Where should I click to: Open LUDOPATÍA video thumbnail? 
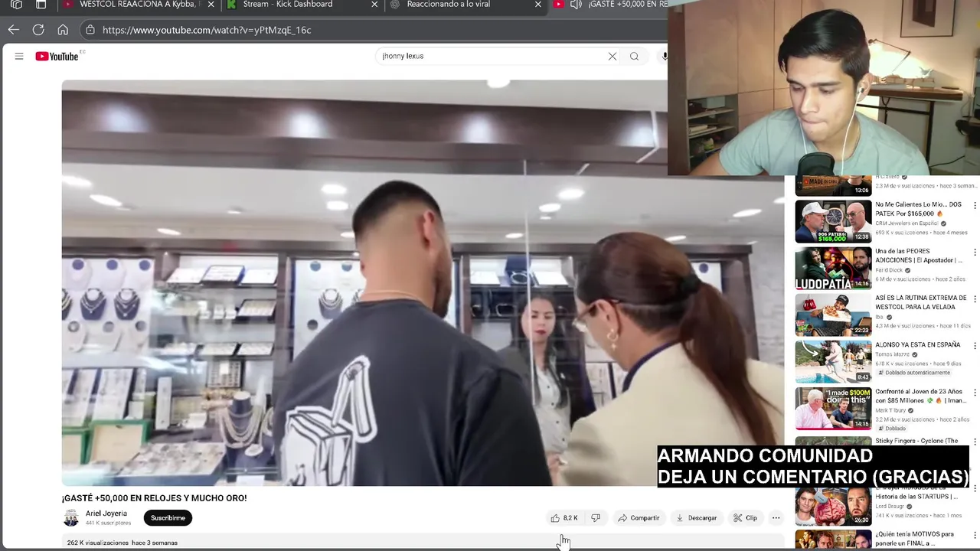(833, 268)
